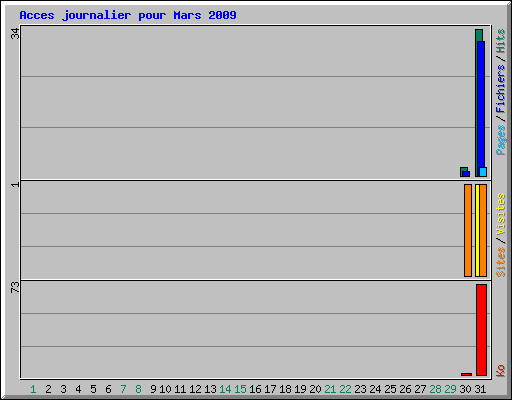512x400 pixels.
Task: Click day label '1' on x-axis
Action: coord(33,389)
